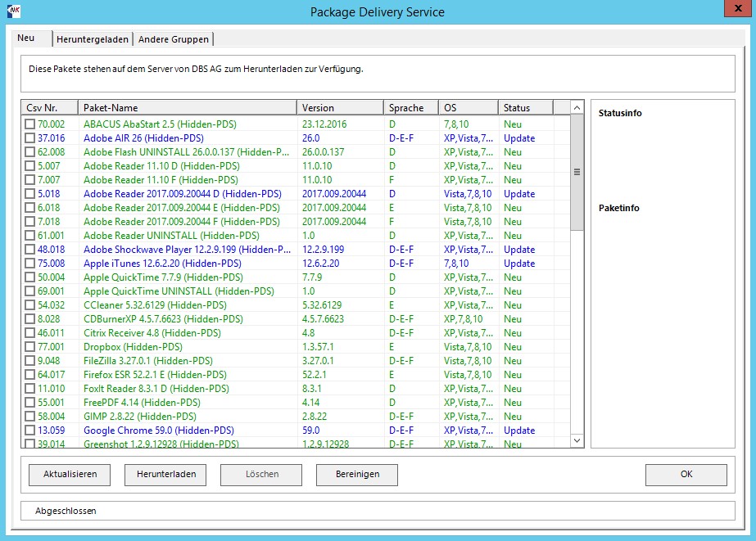Image resolution: width=756 pixels, height=541 pixels.
Task: Check the Adobe AIR 26 package box
Action: tap(29, 138)
